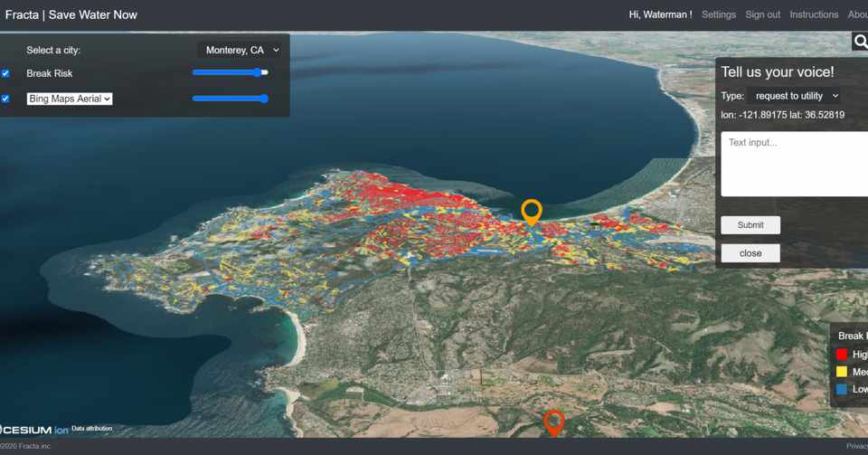The image size is (868, 455).
Task: Click the Select a city label
Action: pyautogui.click(x=53, y=51)
